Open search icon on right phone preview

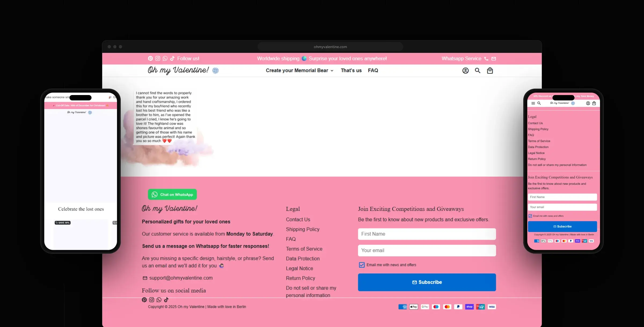click(539, 103)
